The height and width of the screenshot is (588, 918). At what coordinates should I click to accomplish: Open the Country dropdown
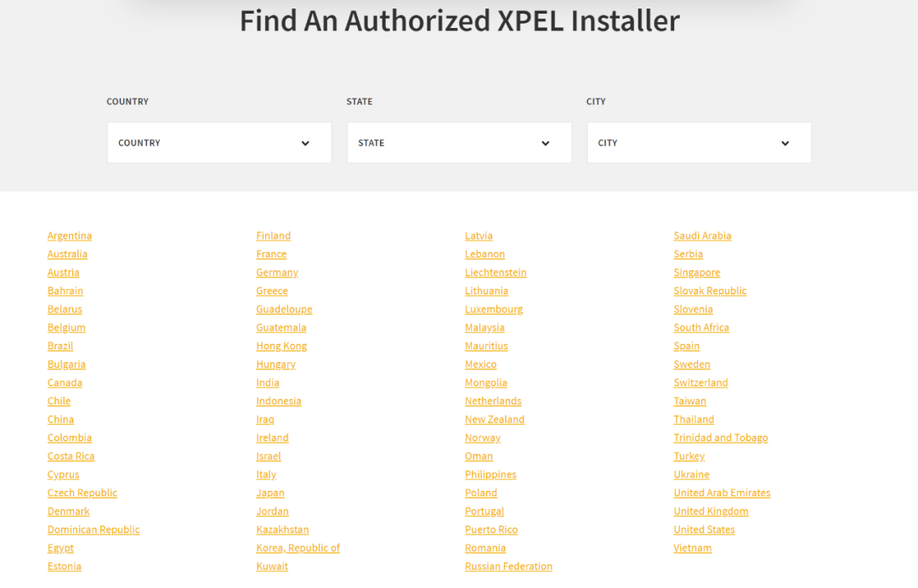[x=219, y=143]
